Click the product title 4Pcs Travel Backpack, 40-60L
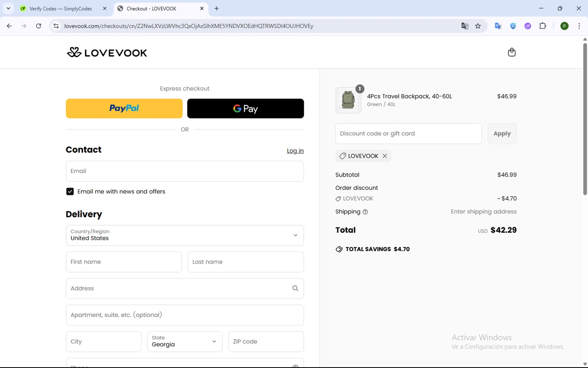The width and height of the screenshot is (588, 368). (409, 96)
